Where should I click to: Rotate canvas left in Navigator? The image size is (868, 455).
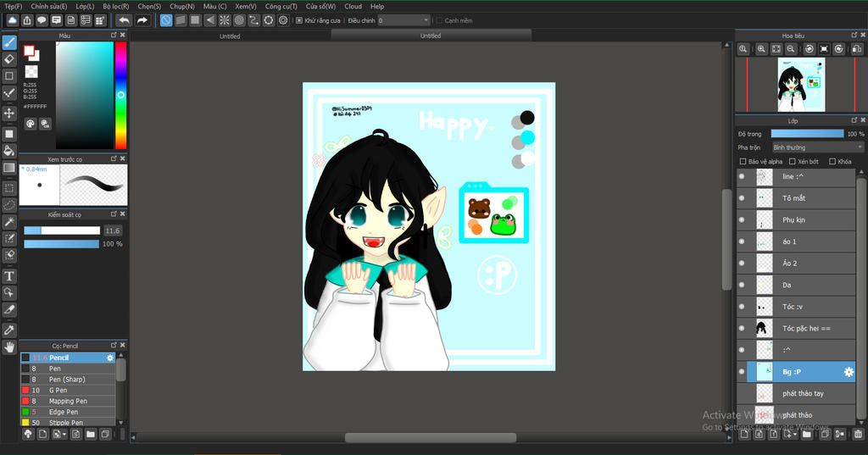pos(810,48)
